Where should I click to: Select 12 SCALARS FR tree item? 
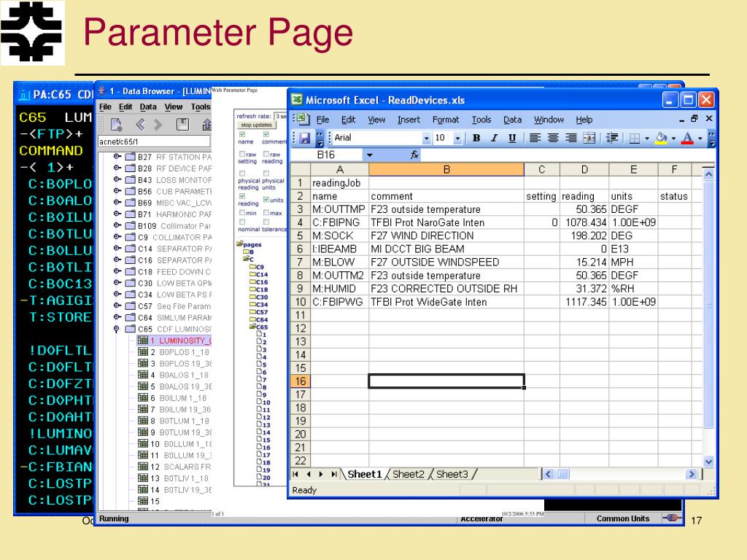click(x=175, y=467)
